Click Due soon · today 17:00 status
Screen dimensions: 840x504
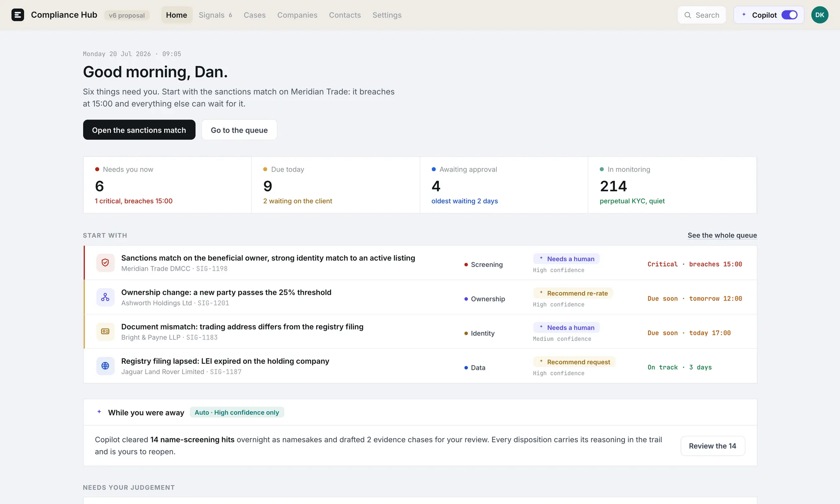coord(689,333)
